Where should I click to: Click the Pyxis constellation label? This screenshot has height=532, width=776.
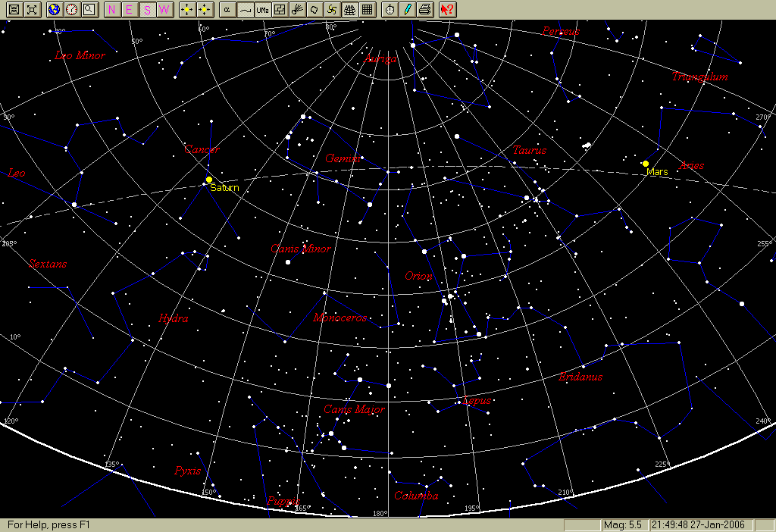[188, 471]
